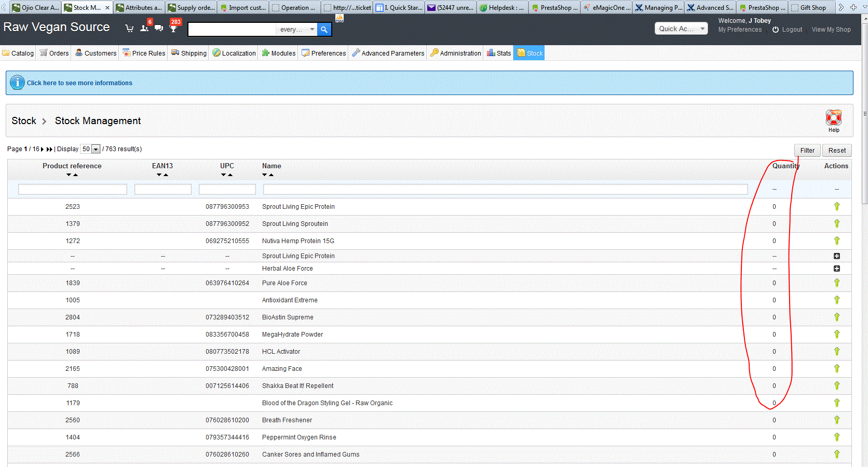Sort UPC column ascending
868x467 pixels.
click(230, 175)
